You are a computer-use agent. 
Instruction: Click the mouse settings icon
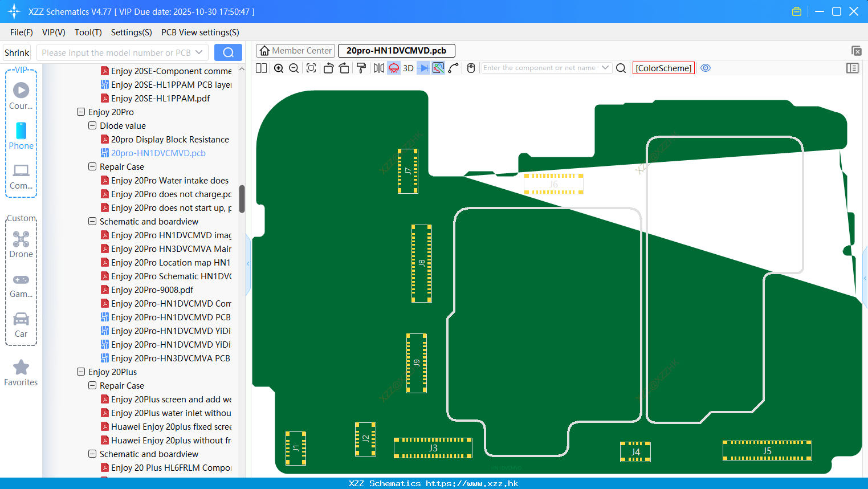coord(471,68)
